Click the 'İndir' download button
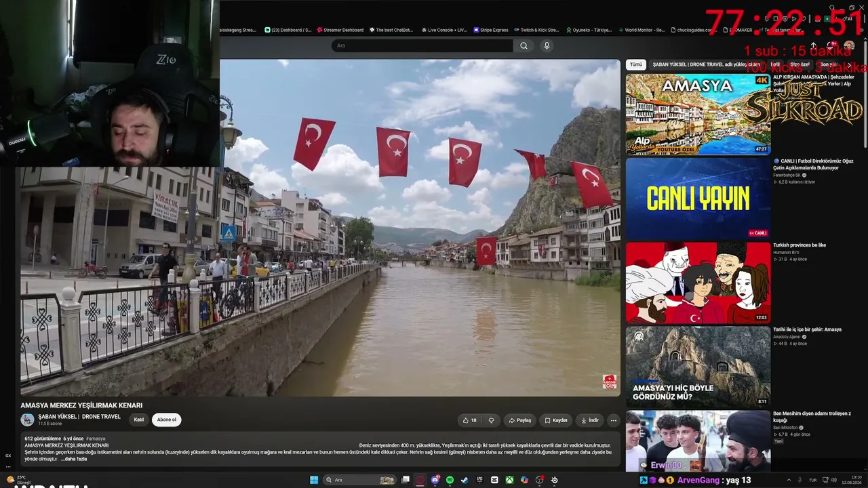Image resolution: width=868 pixels, height=488 pixels. [589, 420]
